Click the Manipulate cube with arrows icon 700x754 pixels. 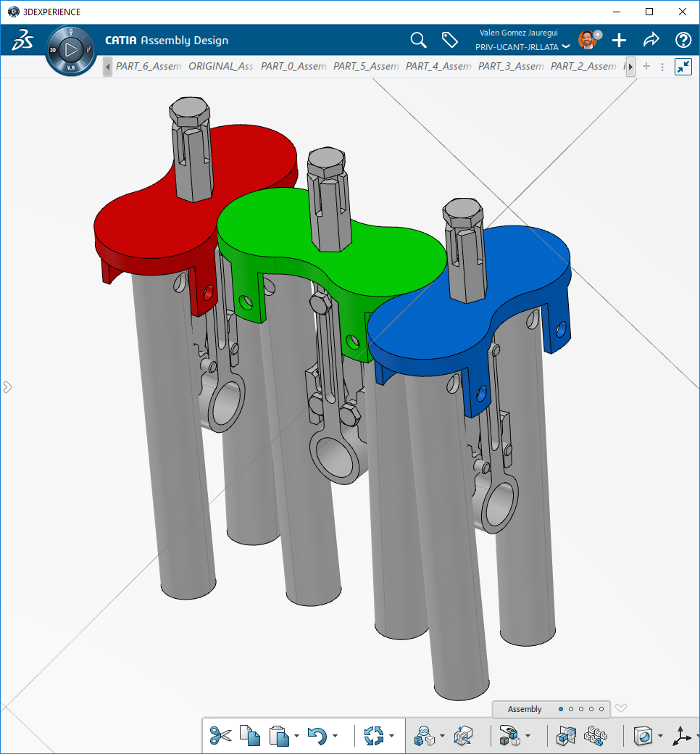click(x=462, y=736)
